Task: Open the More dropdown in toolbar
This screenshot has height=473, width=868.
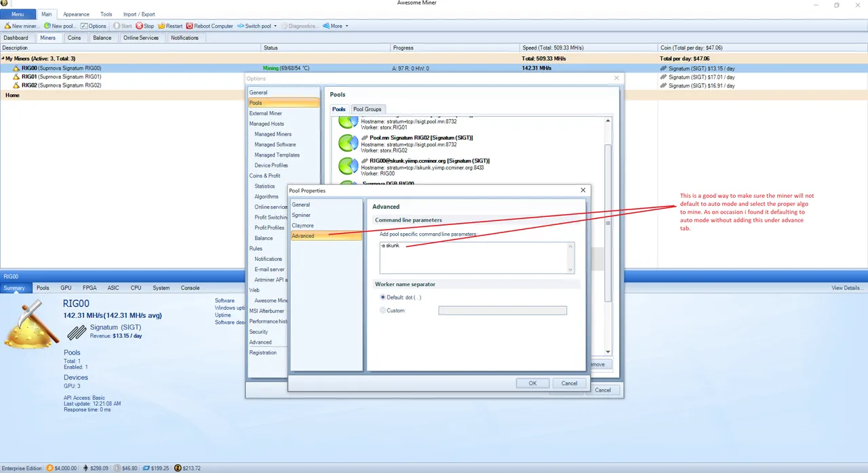Action: [x=336, y=26]
